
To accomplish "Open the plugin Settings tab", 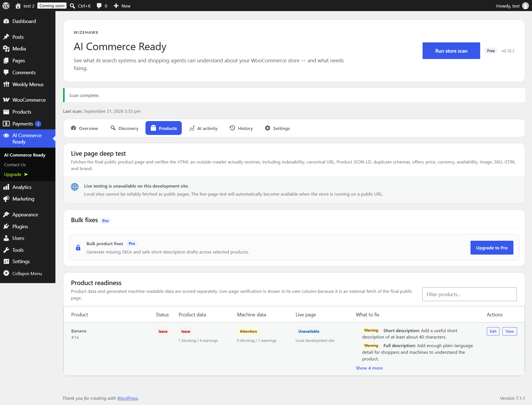I will click(x=277, y=128).
